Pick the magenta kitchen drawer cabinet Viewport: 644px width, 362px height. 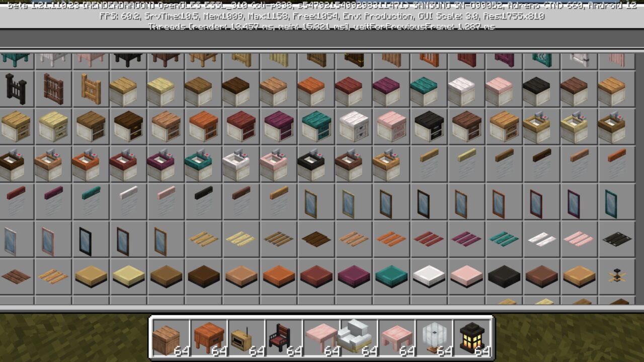tap(278, 126)
